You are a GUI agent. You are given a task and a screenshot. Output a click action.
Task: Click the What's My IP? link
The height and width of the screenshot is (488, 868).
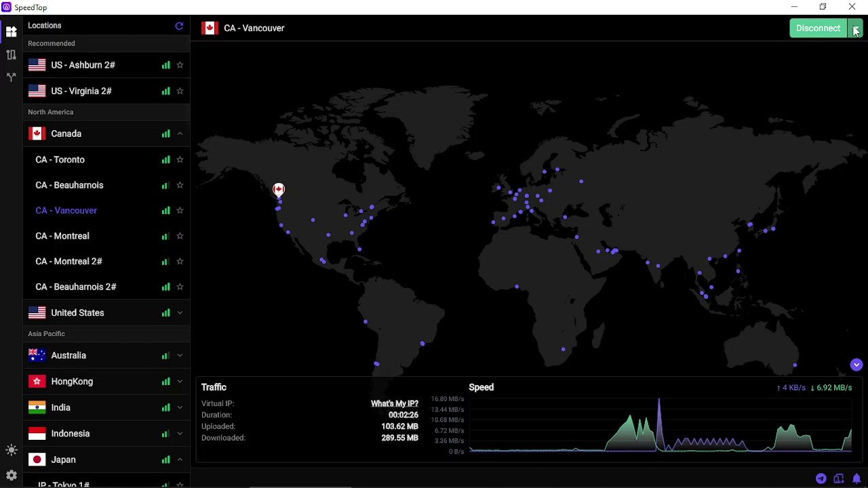tap(394, 403)
